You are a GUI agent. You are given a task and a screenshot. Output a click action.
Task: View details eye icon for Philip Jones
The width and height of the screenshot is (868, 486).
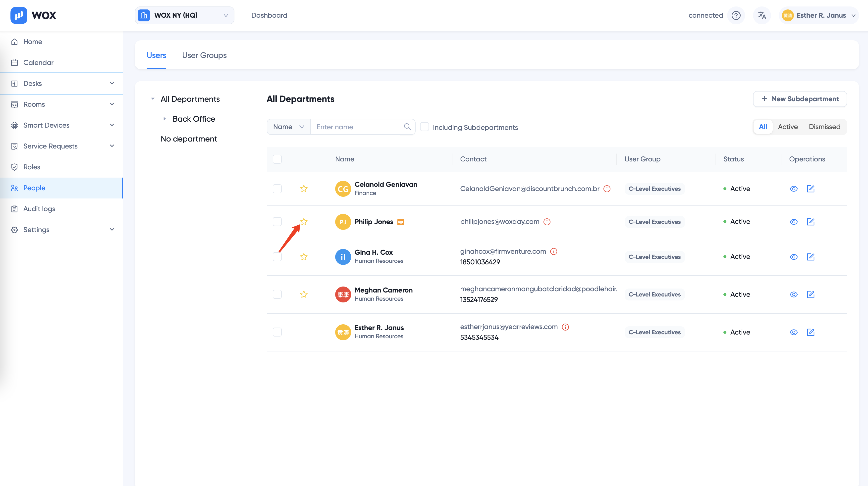pos(794,222)
